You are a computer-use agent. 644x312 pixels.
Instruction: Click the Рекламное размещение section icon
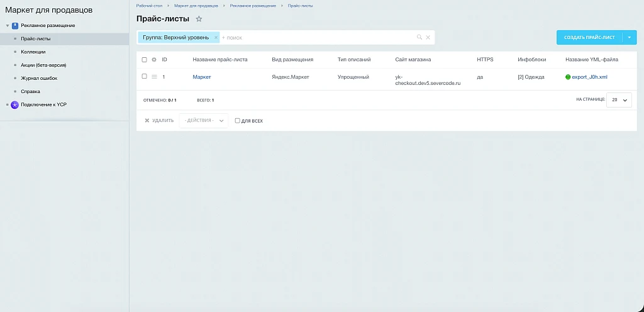[15, 25]
